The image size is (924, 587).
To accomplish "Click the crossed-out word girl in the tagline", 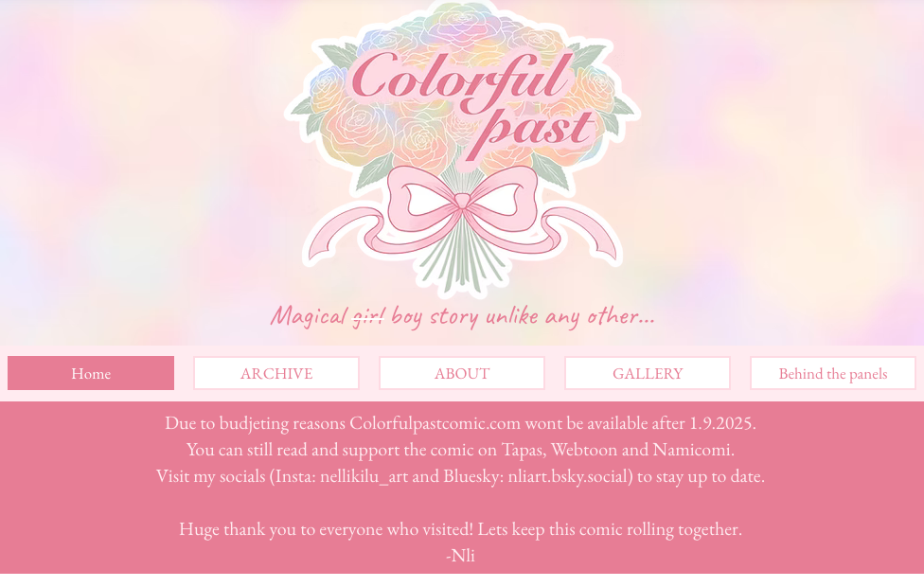I will [x=369, y=317].
